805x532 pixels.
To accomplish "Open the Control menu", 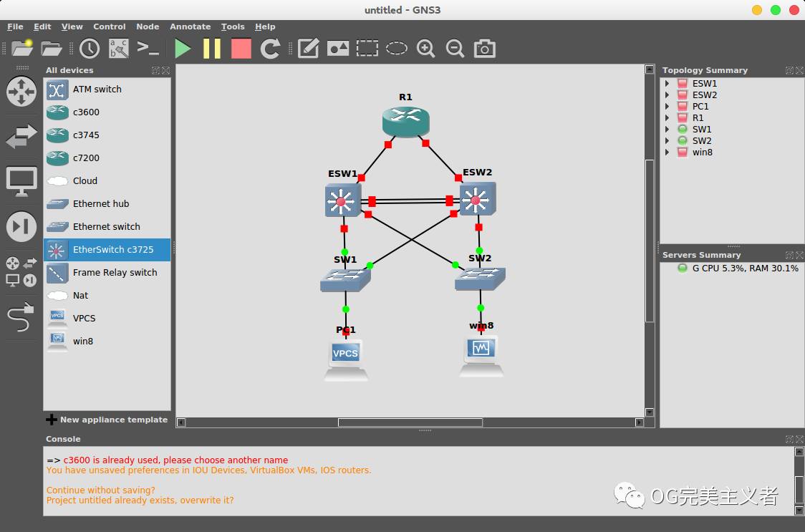I will (x=110, y=26).
